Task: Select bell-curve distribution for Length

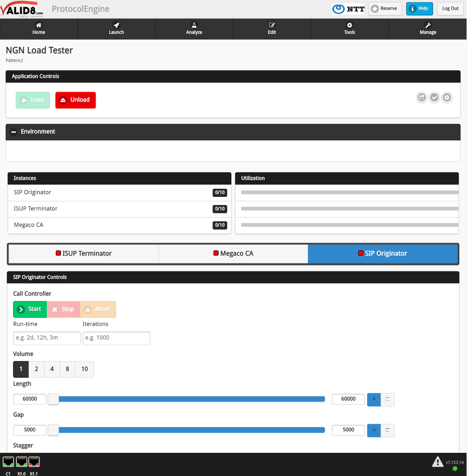Action: point(374,399)
